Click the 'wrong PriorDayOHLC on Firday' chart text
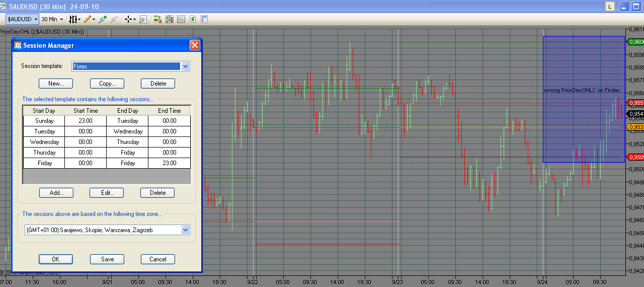This screenshot has width=644, height=287. [x=582, y=91]
